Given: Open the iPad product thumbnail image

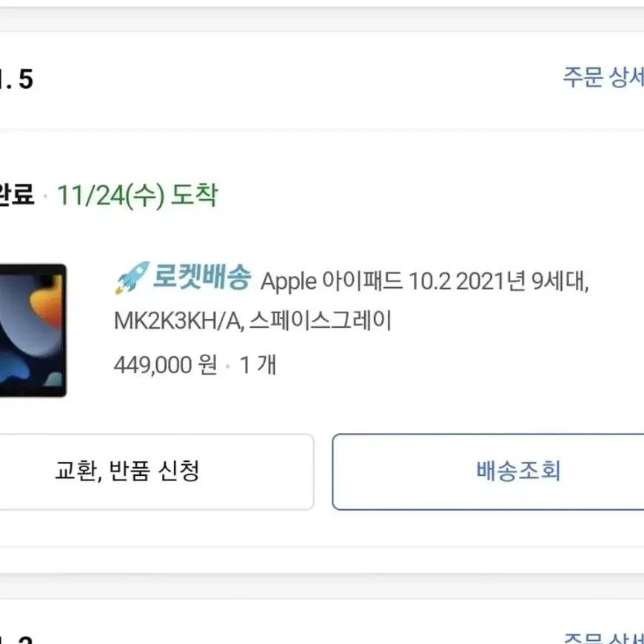Looking at the screenshot, I should coord(33,330).
